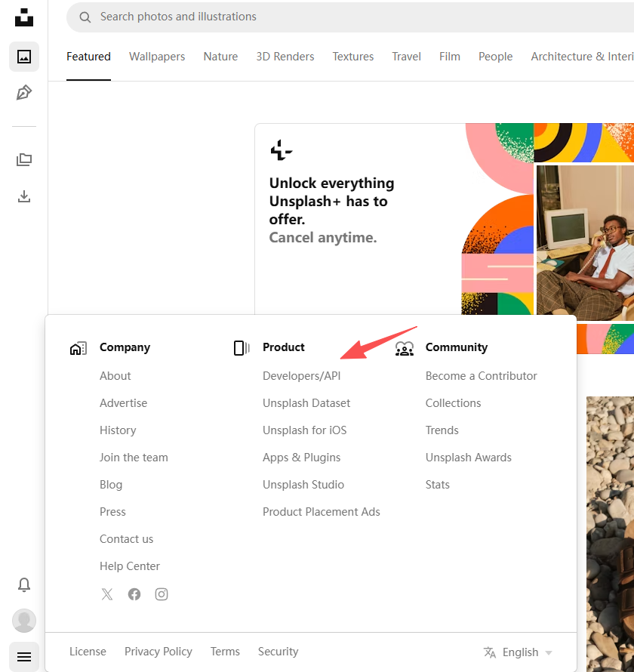The image size is (634, 672).
Task: Open Unsplash's Facebook page icon
Action: coord(134,594)
